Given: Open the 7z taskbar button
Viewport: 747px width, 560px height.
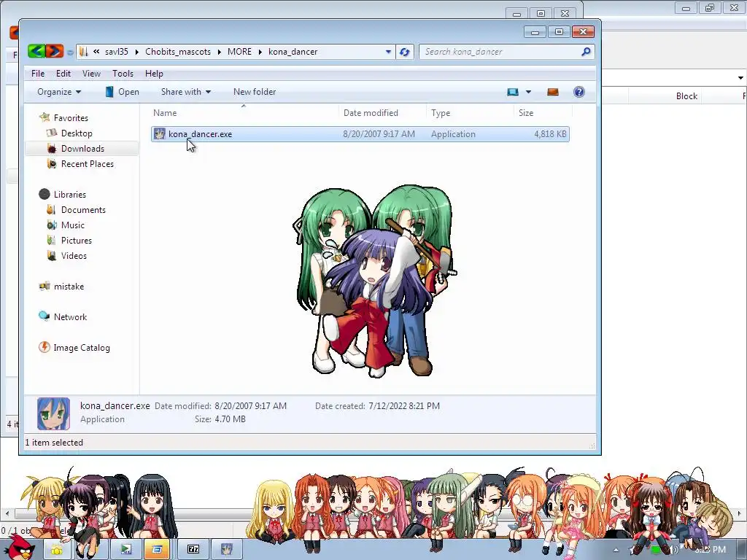Looking at the screenshot, I should (193, 550).
